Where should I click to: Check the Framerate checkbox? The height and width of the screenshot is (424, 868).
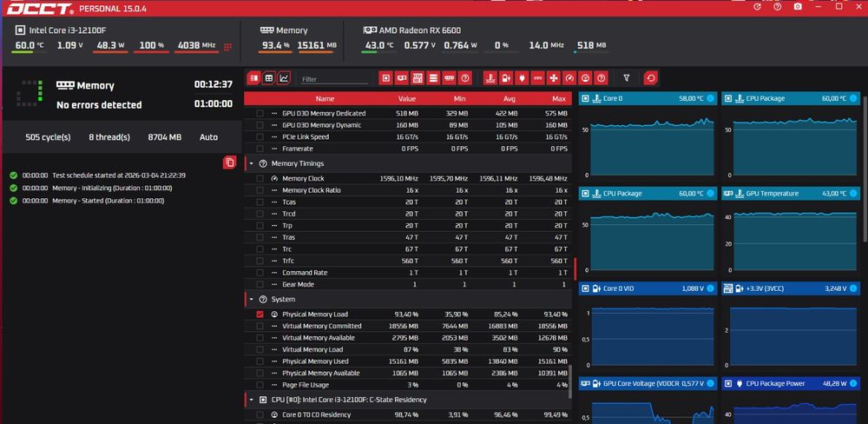click(x=260, y=149)
